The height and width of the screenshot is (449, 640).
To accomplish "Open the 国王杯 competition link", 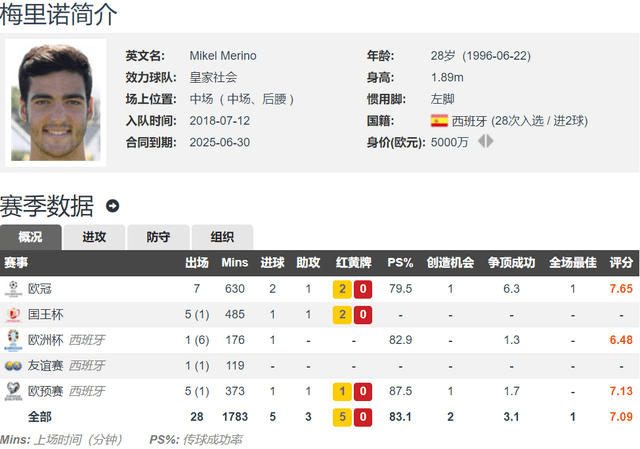I will pos(46,314).
